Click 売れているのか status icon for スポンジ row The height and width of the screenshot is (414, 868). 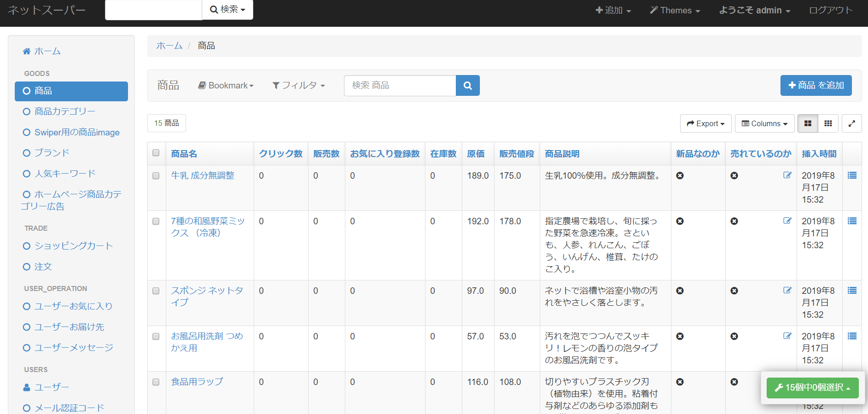734,291
